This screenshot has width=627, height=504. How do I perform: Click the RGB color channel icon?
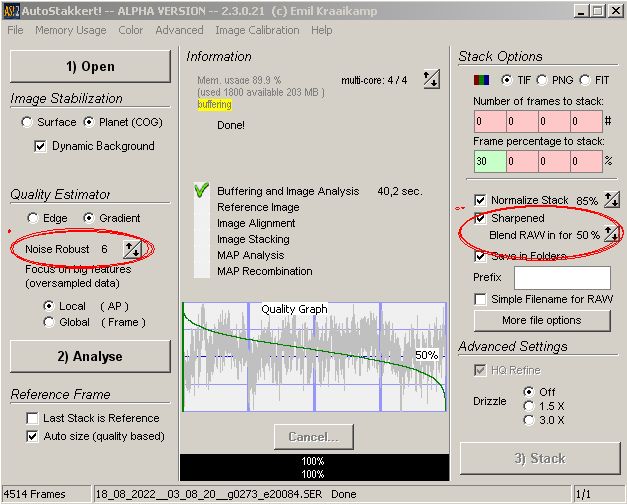point(480,80)
